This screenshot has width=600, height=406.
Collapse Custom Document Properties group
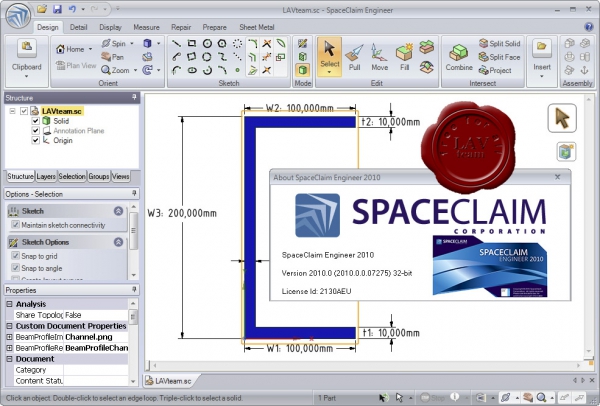pos(9,326)
